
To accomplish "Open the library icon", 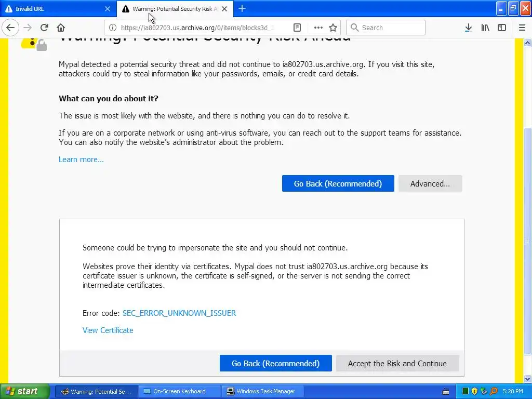I will pyautogui.click(x=485, y=28).
